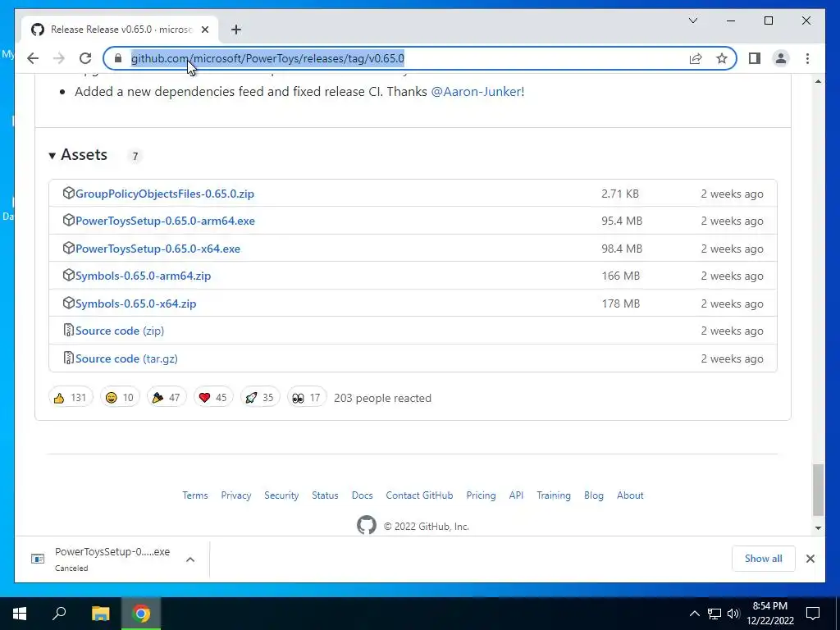Click file icon beside Source code (tar.gz)

point(69,358)
